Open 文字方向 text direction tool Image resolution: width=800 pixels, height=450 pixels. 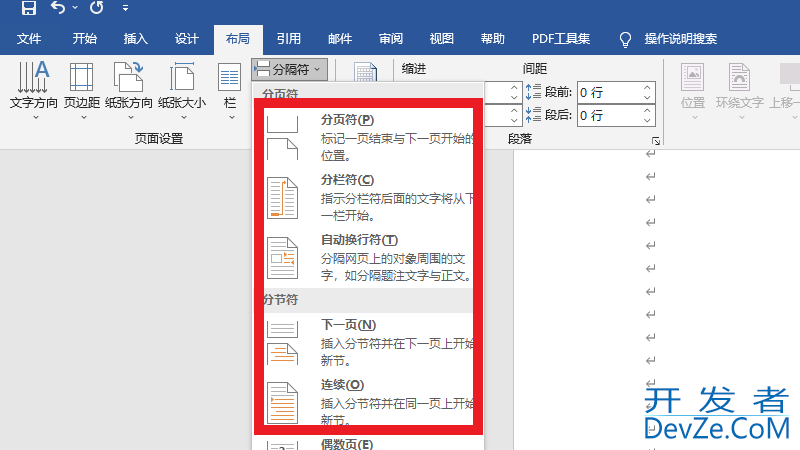click(34, 91)
